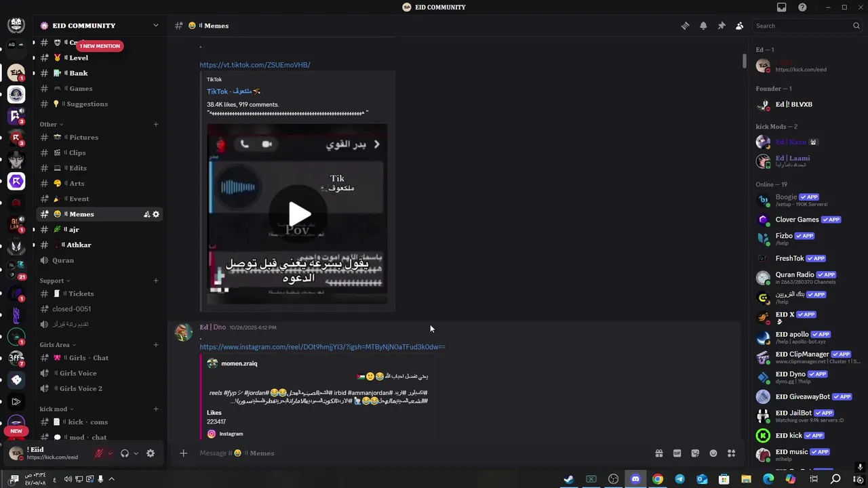Open the Threads icon in channel header

[685, 26]
